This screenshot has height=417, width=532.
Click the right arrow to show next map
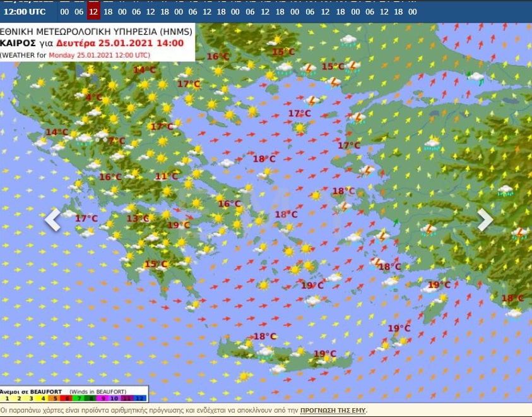coord(485,220)
